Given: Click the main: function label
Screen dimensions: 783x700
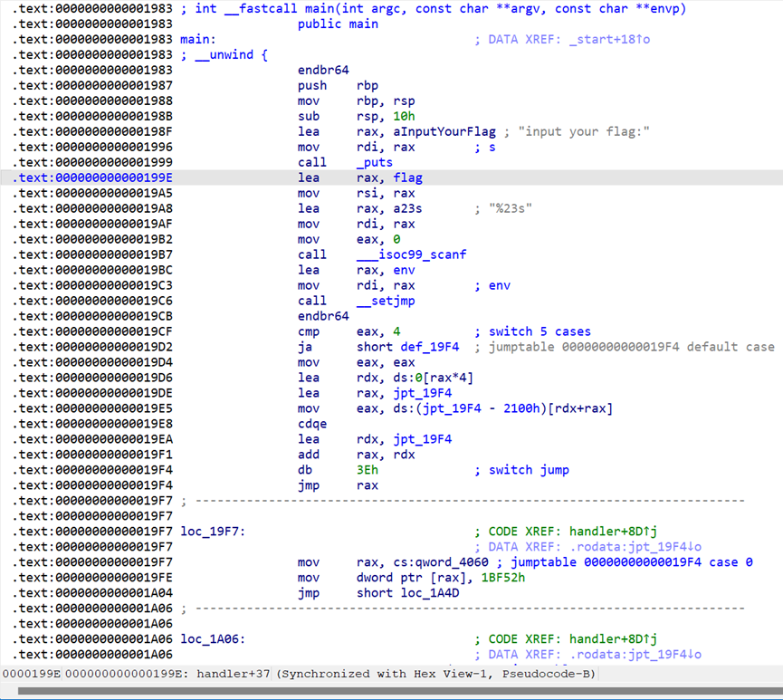Looking at the screenshot, I should click(x=197, y=40).
